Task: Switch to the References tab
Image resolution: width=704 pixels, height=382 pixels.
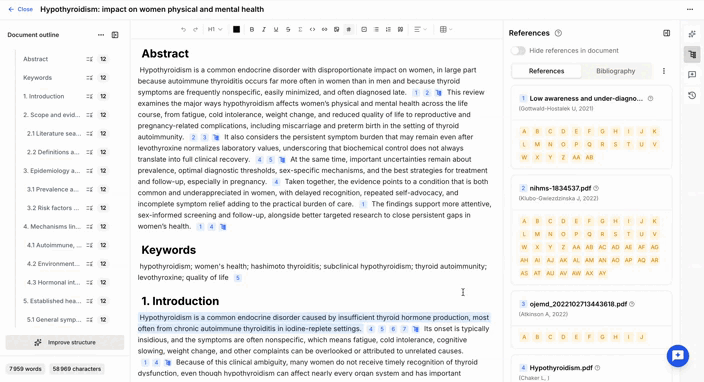Action: point(546,71)
